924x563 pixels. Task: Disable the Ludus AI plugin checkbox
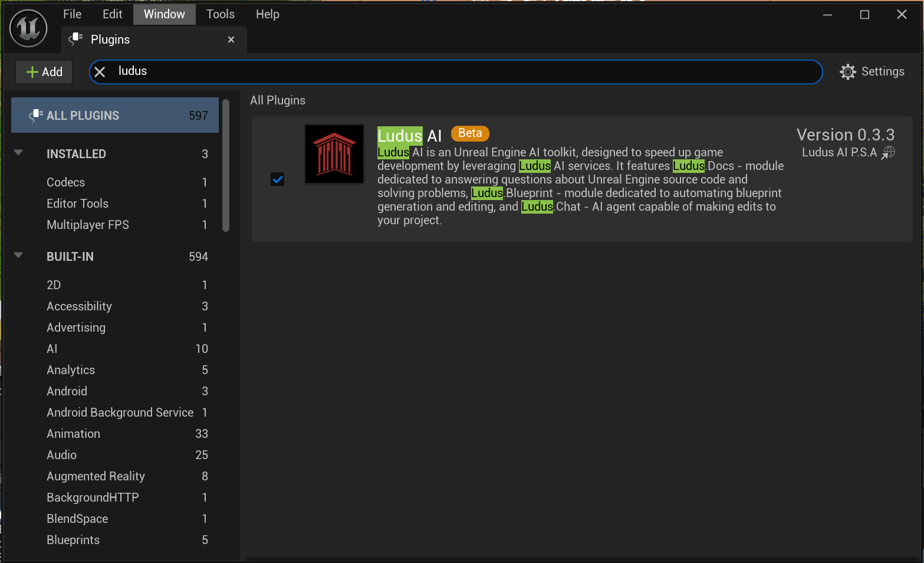[277, 179]
